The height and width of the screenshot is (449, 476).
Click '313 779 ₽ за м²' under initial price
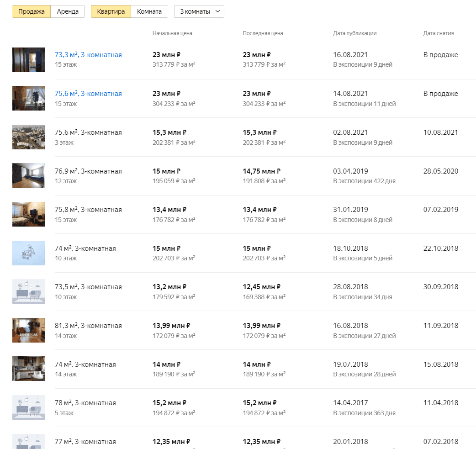pyautogui.click(x=174, y=64)
